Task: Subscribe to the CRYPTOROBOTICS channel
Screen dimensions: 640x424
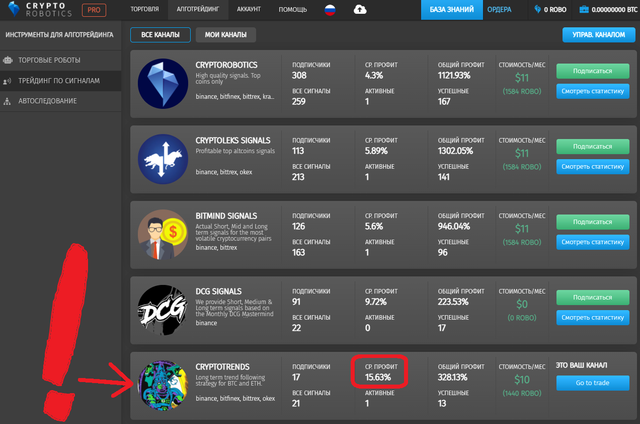Action: 593,71
